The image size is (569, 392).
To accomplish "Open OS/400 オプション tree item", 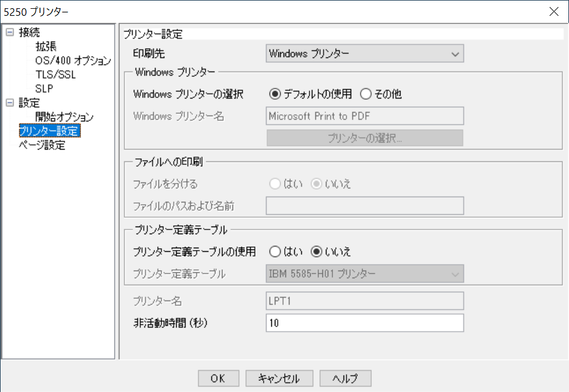I will tap(73, 60).
